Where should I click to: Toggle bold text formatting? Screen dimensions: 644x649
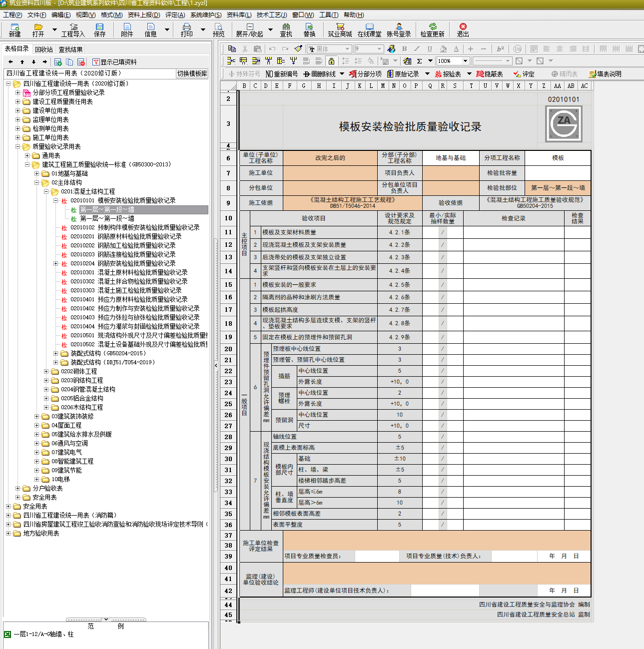[x=404, y=48]
